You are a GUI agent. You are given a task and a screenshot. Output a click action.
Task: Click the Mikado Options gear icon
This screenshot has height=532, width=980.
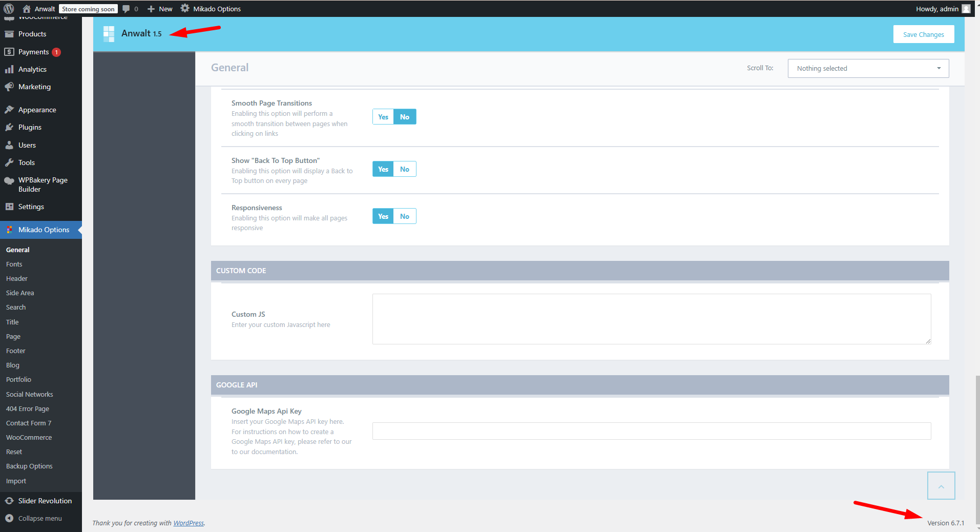tap(185, 8)
